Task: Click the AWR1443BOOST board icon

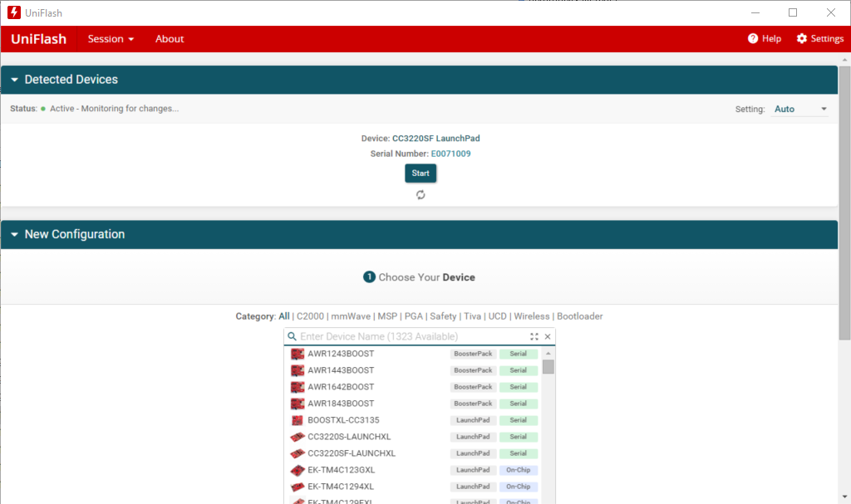Action: (x=298, y=370)
